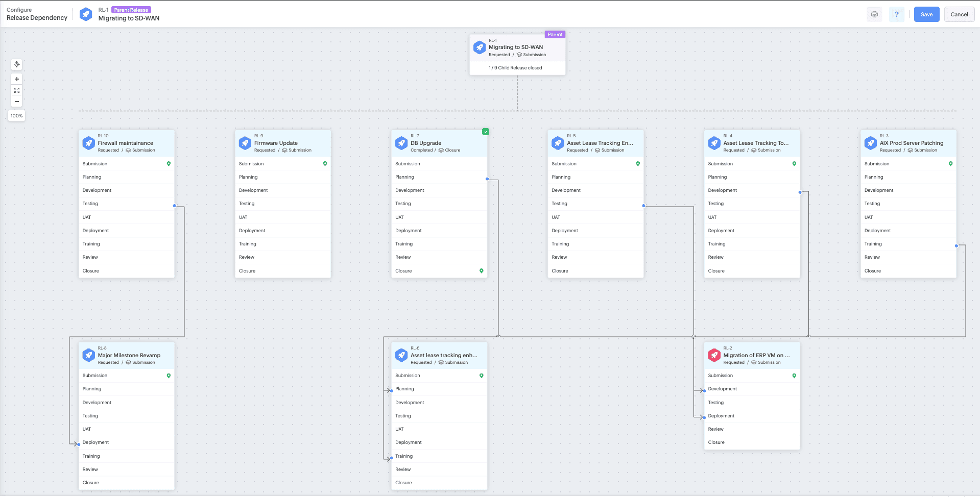Save the release dependency configuration
The width and height of the screenshot is (980, 497).
[x=926, y=14]
